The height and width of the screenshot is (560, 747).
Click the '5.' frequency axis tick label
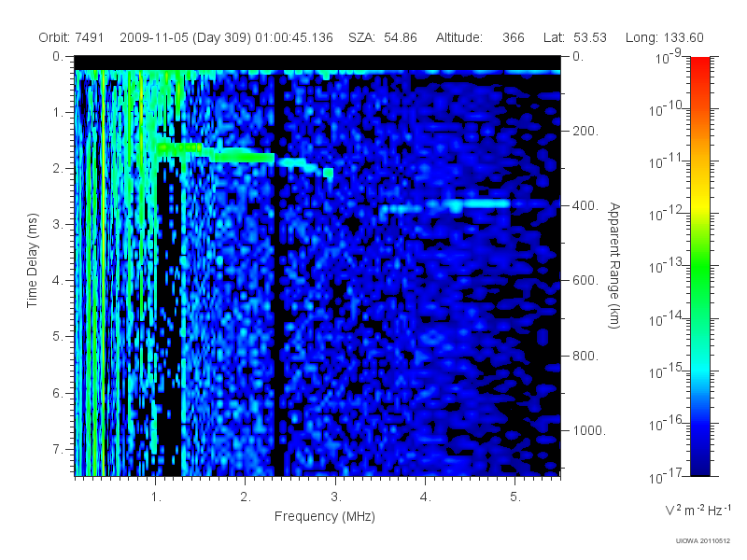tap(515, 497)
